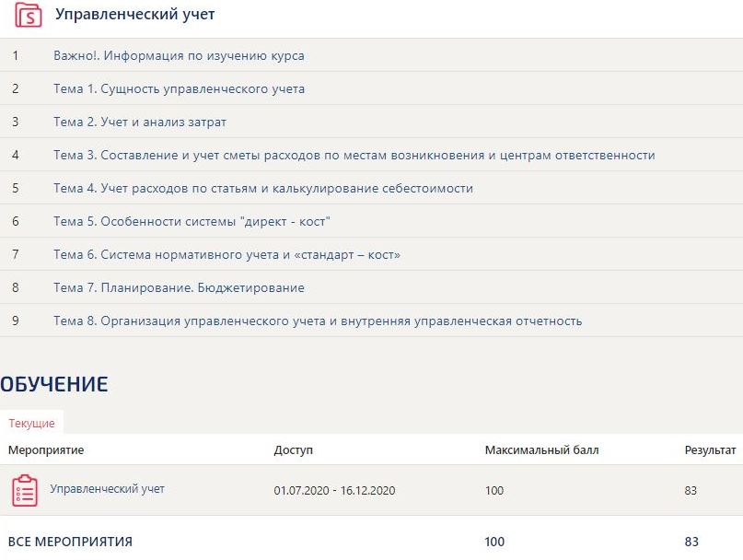Click the Результат column header
Image resolution: width=743 pixels, height=560 pixels.
tap(710, 450)
